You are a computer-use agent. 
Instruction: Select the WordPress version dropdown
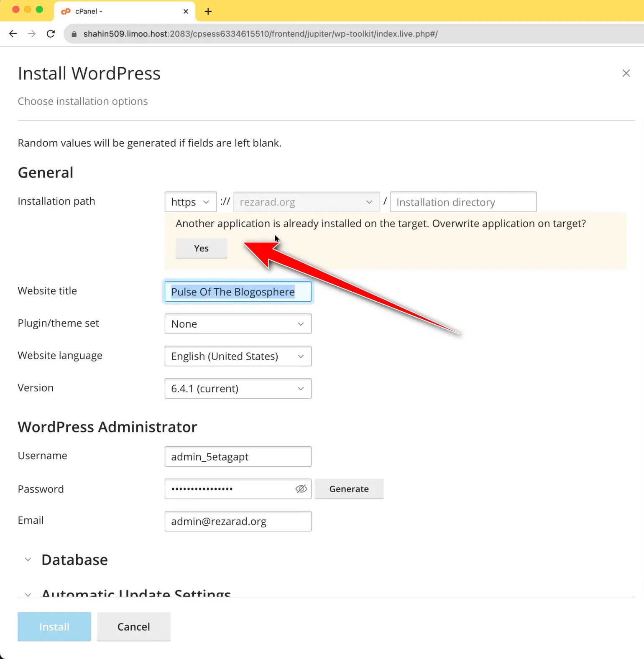click(x=238, y=389)
